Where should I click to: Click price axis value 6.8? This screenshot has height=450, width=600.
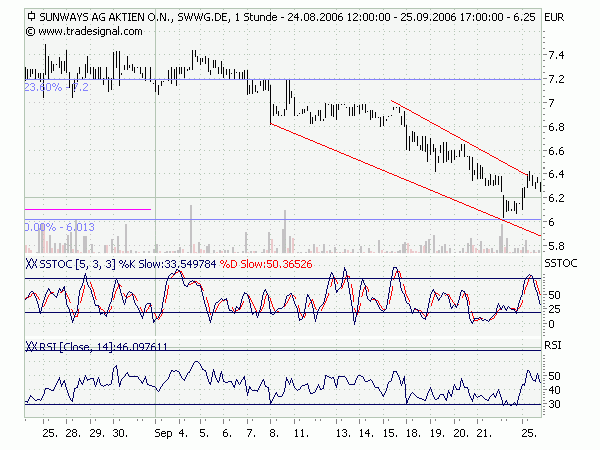click(556, 127)
